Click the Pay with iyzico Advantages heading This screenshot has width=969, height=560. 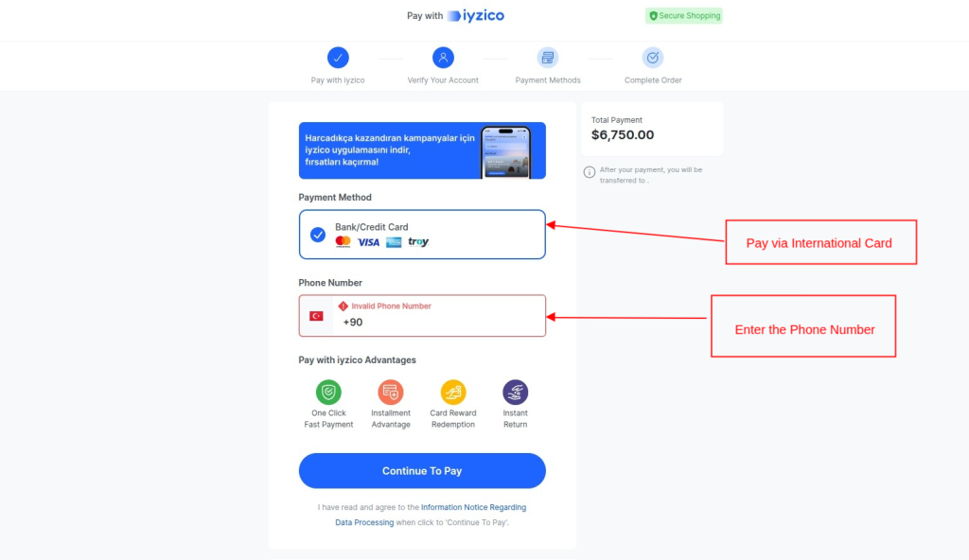pos(357,359)
